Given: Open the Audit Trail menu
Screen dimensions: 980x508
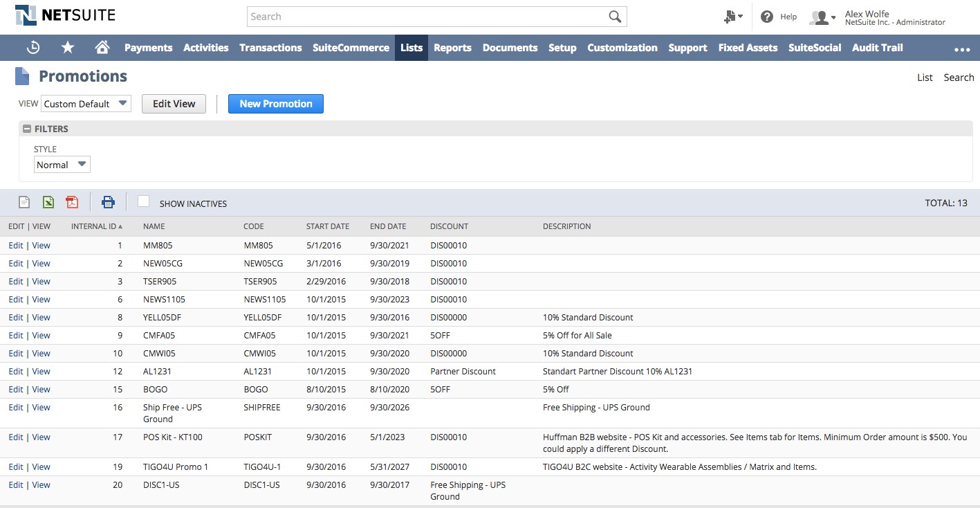Looking at the screenshot, I should pos(878,48).
